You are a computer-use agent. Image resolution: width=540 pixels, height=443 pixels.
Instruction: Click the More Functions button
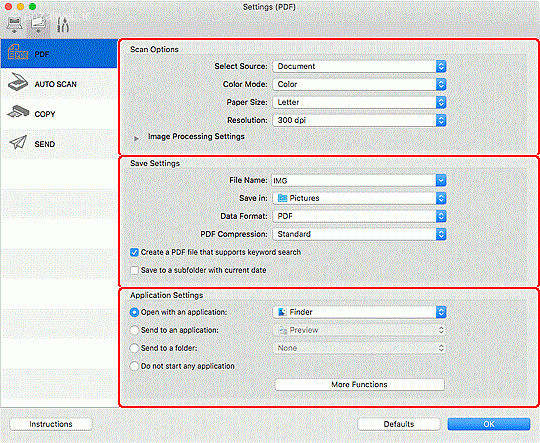pyautogui.click(x=359, y=384)
